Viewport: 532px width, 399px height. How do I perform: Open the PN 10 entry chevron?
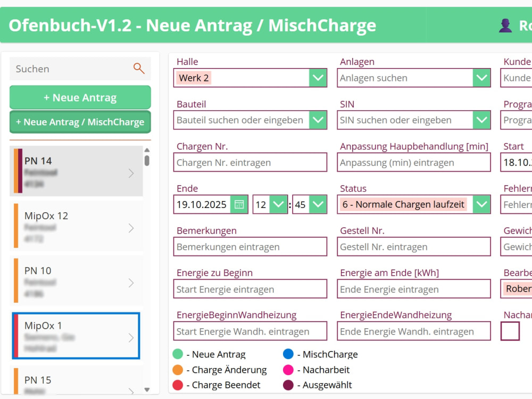131,282
